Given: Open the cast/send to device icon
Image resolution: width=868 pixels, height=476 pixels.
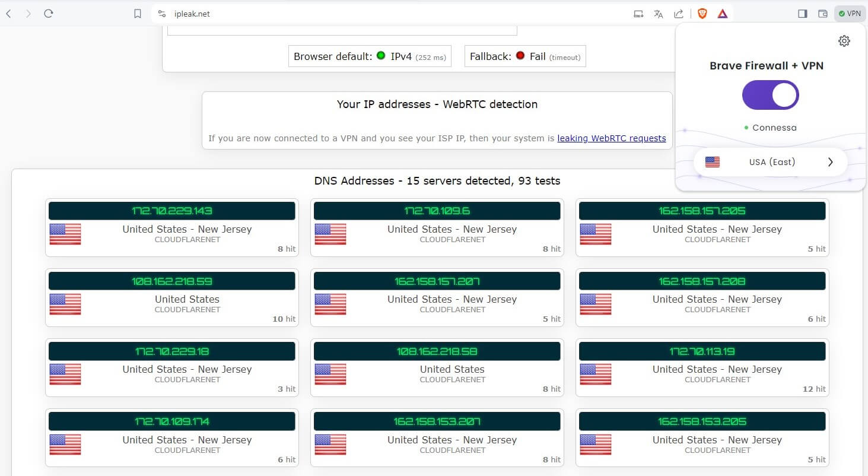Looking at the screenshot, I should tap(638, 14).
